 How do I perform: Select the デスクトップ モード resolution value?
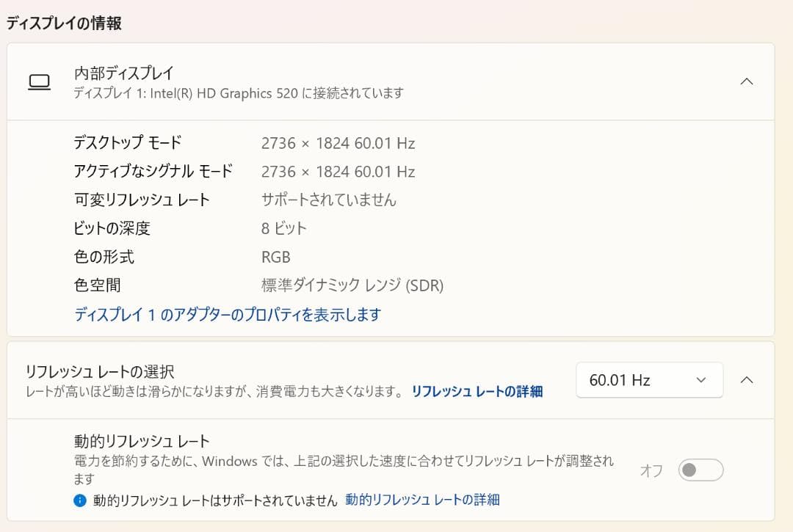point(338,142)
